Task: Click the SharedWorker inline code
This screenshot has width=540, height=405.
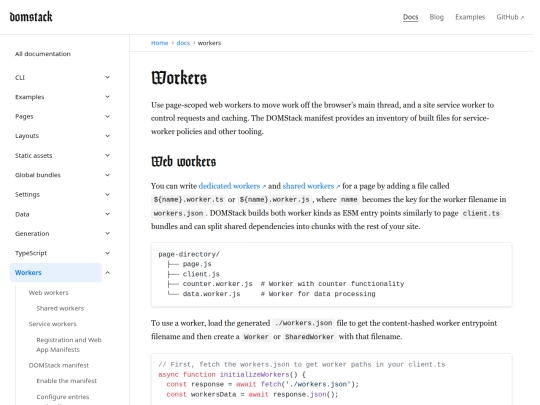Action: coord(309,337)
